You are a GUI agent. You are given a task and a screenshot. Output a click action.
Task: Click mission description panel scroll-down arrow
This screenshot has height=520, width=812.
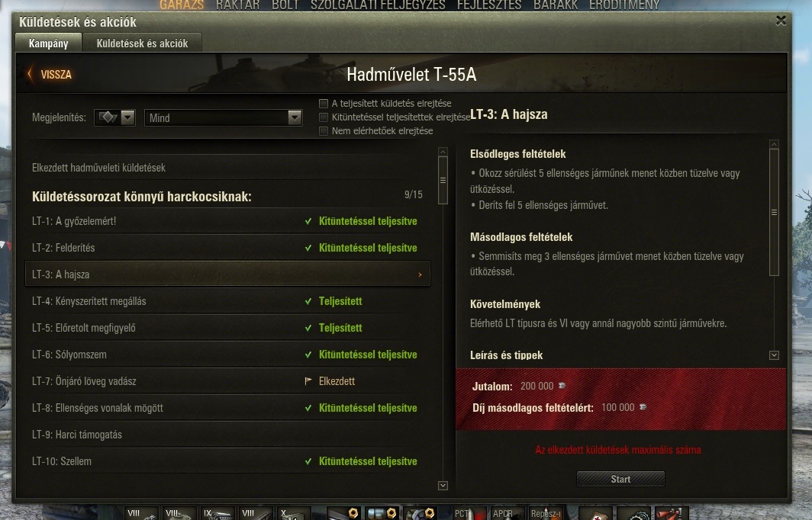(x=774, y=355)
